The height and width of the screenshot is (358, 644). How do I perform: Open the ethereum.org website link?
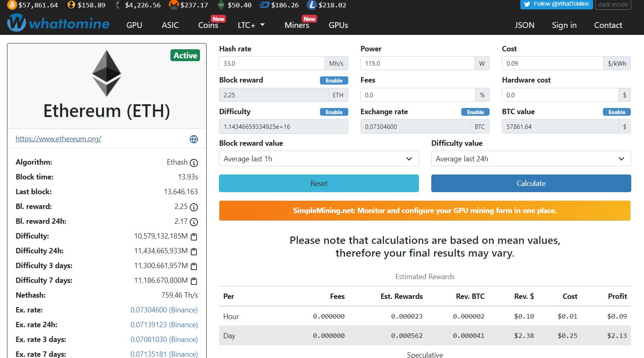(x=58, y=139)
